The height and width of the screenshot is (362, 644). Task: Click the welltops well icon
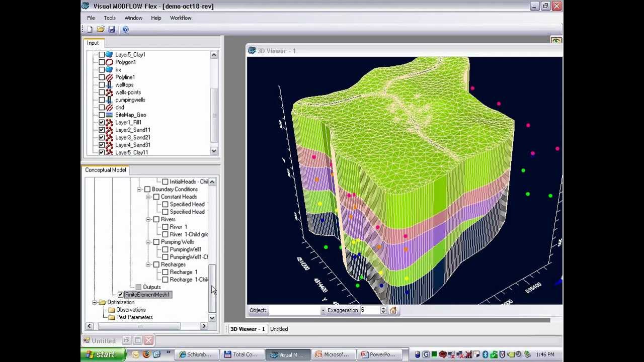(x=109, y=85)
